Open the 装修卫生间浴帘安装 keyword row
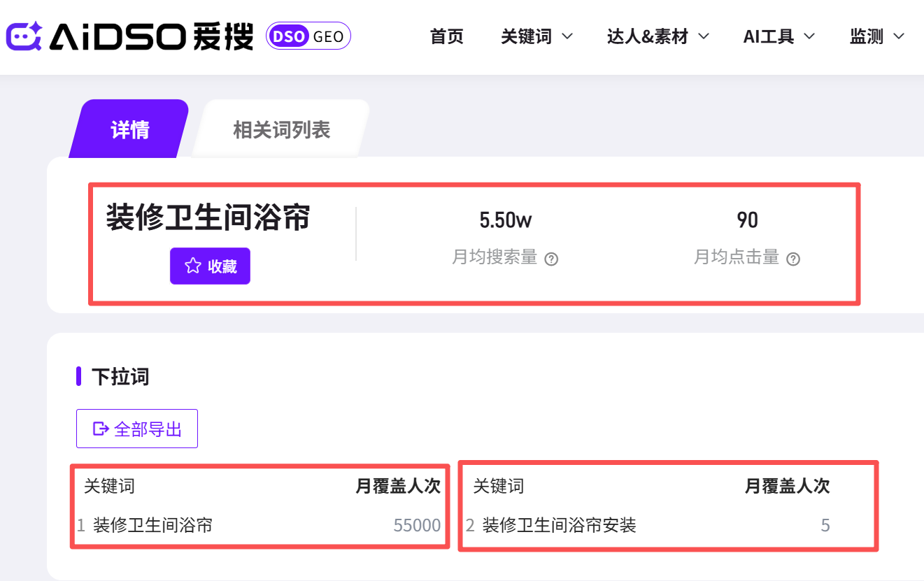Viewport: 924px width, 581px height. pyautogui.click(x=559, y=525)
